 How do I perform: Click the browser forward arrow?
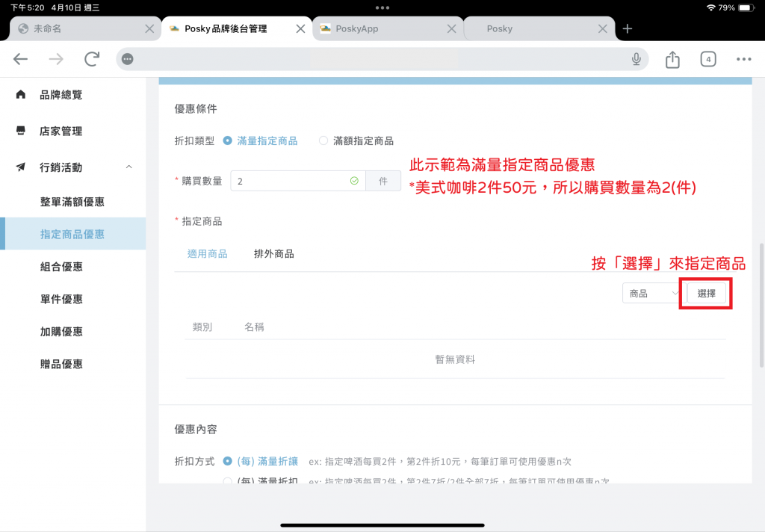click(56, 59)
